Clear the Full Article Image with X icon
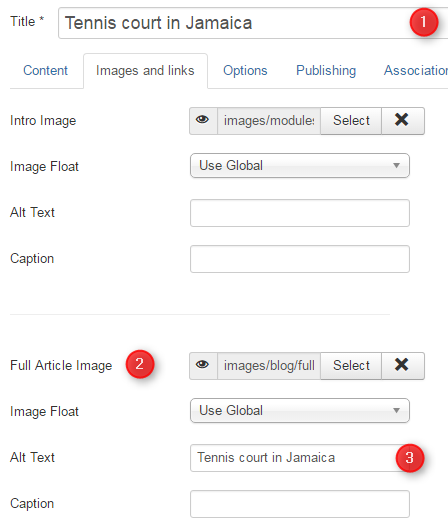 tap(403, 366)
